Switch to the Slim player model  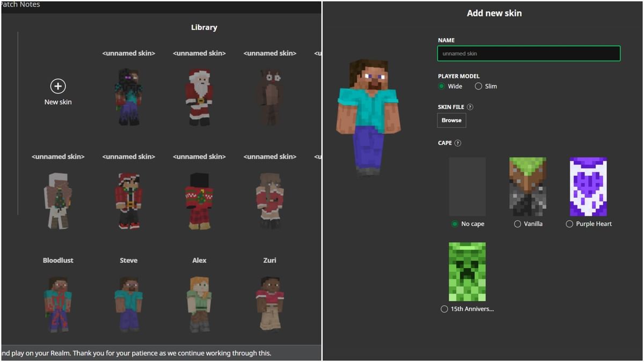(x=478, y=86)
